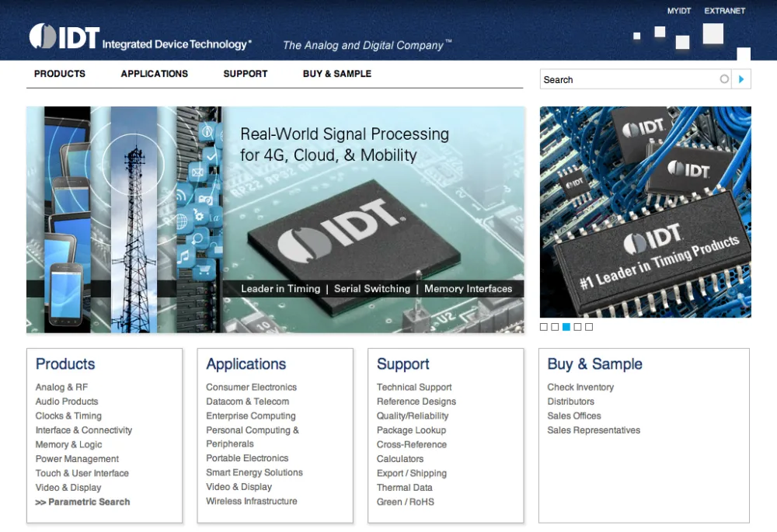This screenshot has width=777, height=532.
Task: Expand the SUPPORT navigation menu
Action: click(245, 74)
